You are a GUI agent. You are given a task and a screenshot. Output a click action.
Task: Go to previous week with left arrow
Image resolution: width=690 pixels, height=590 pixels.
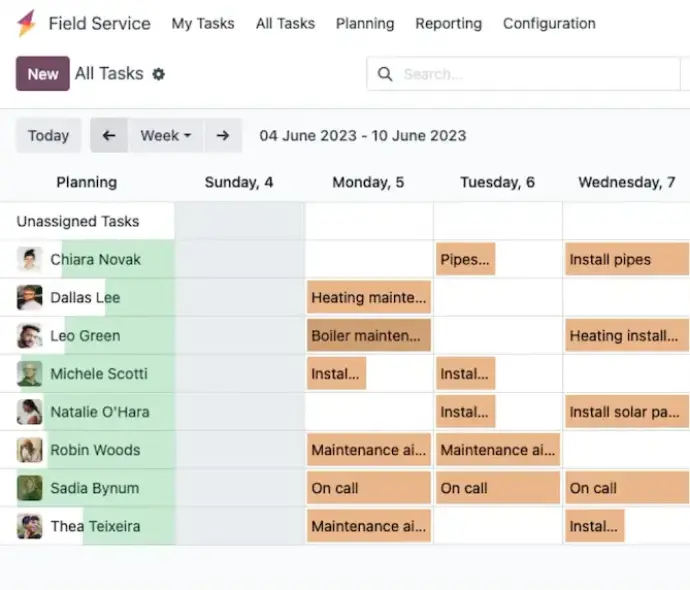click(x=109, y=136)
